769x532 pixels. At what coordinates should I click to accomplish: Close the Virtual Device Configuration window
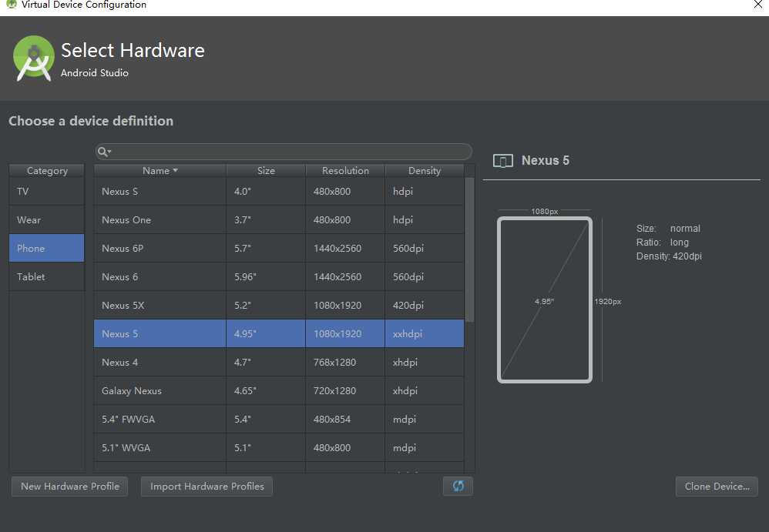tap(757, 5)
